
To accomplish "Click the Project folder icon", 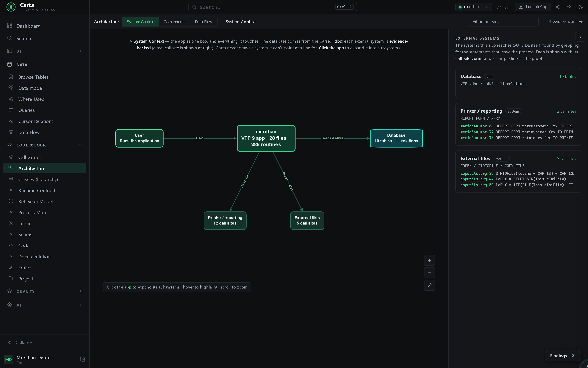I will coord(11,278).
